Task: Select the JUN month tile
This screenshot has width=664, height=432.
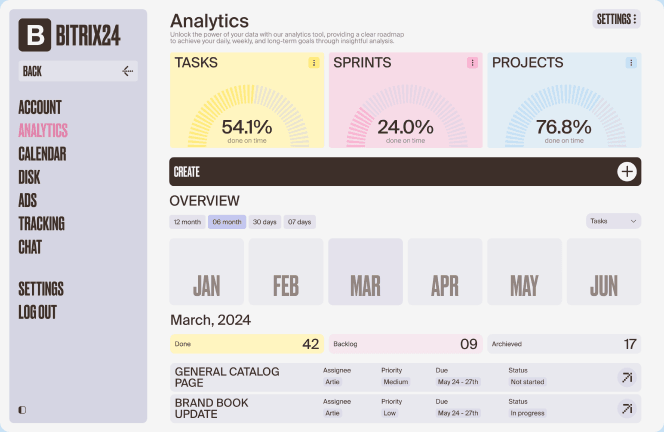Action: [604, 271]
